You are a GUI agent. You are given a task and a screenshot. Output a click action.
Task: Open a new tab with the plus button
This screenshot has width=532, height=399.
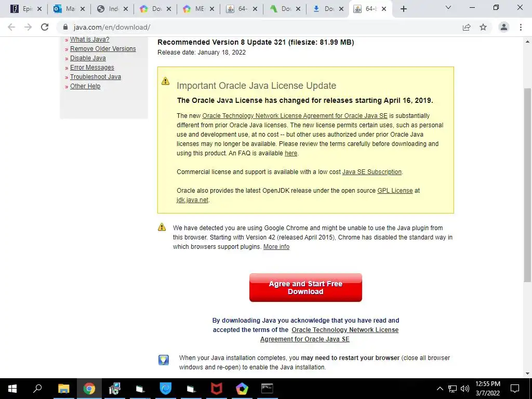pos(403,9)
